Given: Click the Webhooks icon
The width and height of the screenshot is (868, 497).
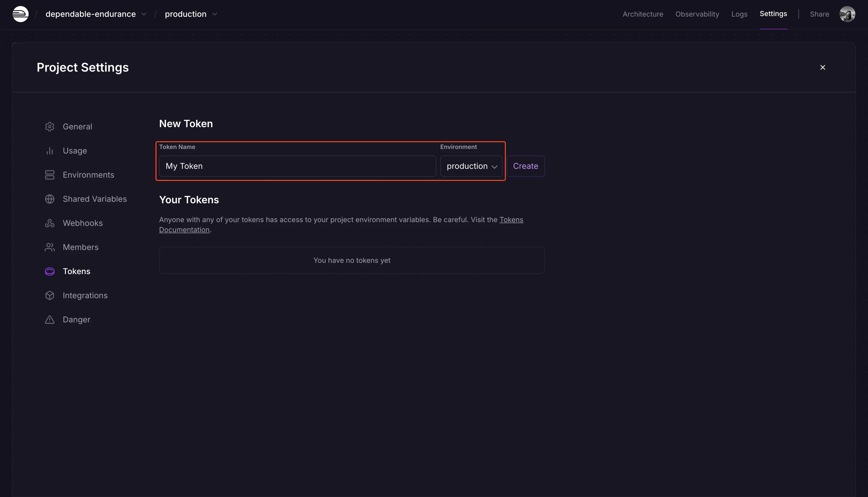Looking at the screenshot, I should (50, 223).
